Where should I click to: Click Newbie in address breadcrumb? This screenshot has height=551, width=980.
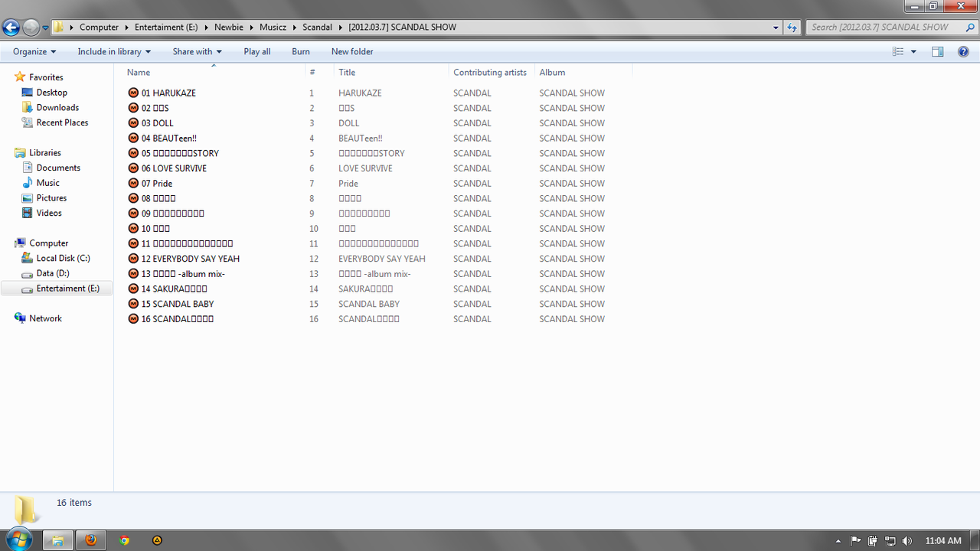point(228,27)
